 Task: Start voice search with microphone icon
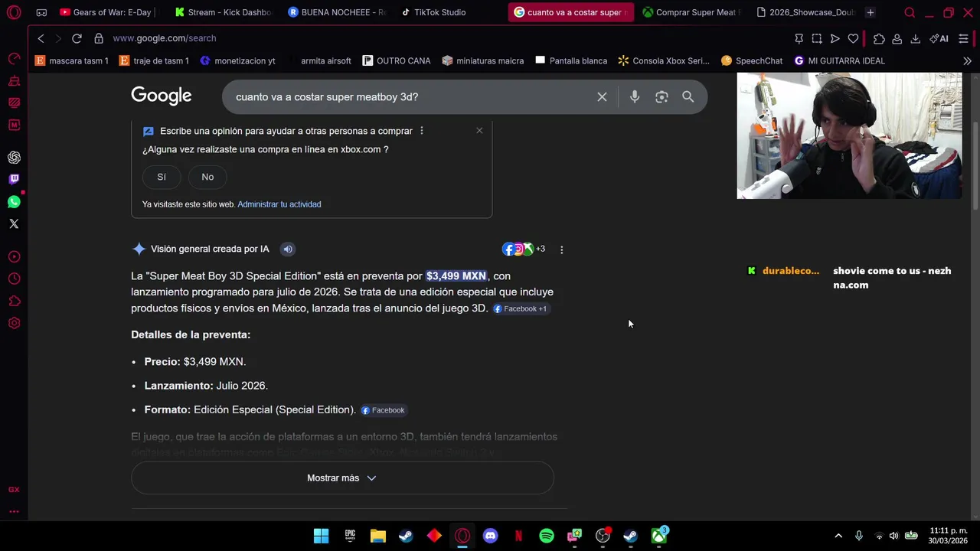pyautogui.click(x=635, y=97)
